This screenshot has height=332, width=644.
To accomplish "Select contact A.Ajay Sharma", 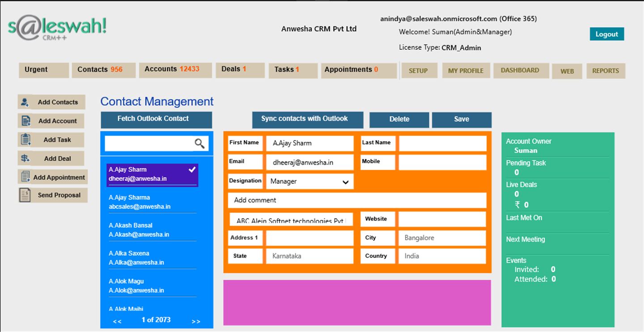I will (x=153, y=202).
